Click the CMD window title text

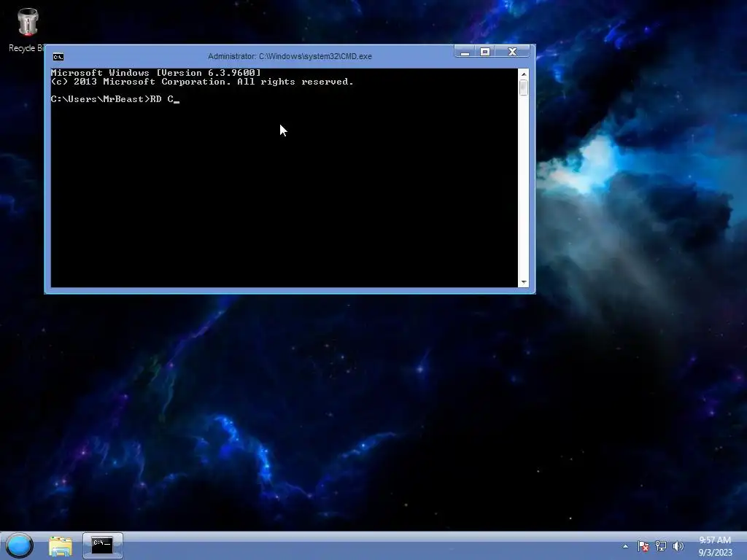click(290, 56)
